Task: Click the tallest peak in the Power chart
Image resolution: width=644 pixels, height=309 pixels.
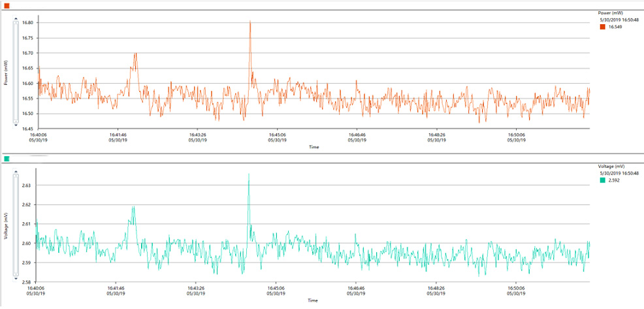Action: (x=250, y=22)
